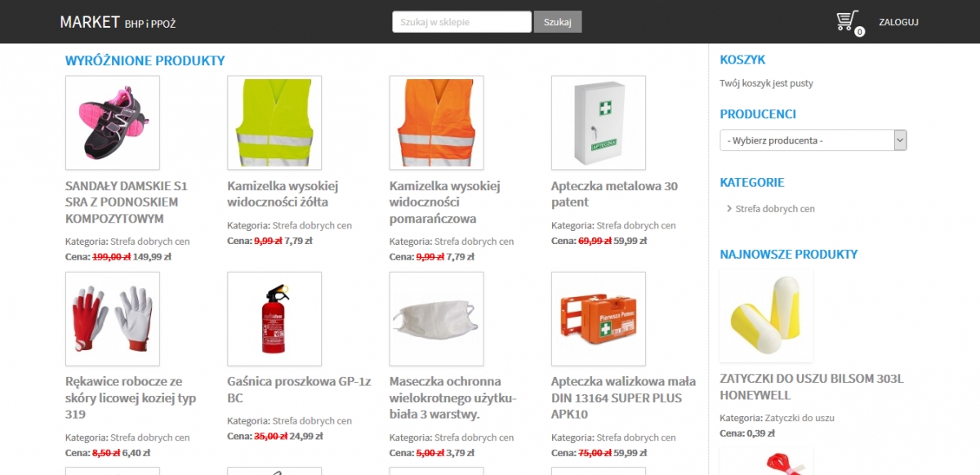View the white metal first aid cabinet image

click(599, 122)
